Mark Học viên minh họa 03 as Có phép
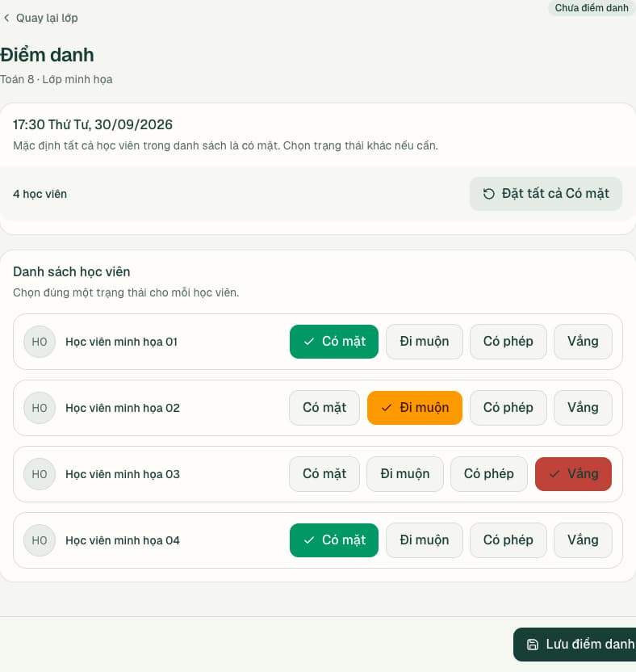The height and width of the screenshot is (672, 636). point(489,474)
